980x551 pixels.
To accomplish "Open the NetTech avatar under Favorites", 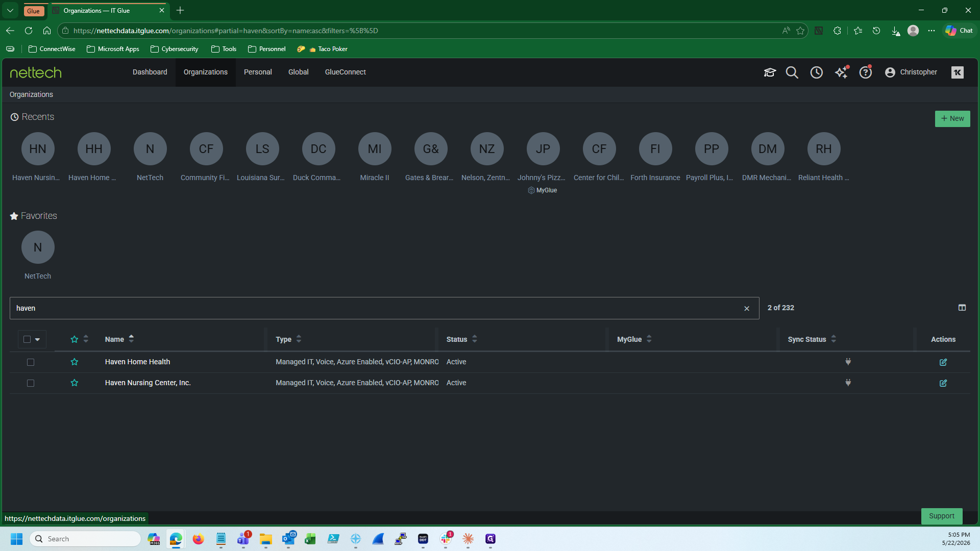I will pos(38,247).
